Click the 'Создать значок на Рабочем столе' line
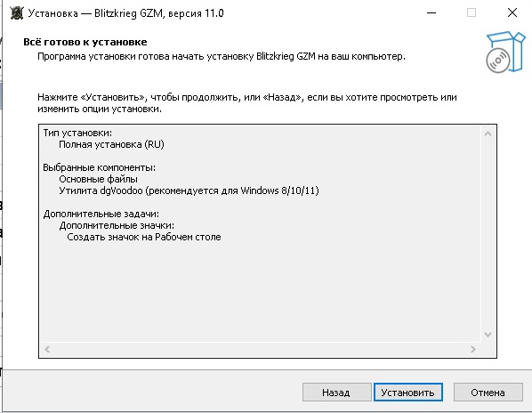 pos(144,237)
